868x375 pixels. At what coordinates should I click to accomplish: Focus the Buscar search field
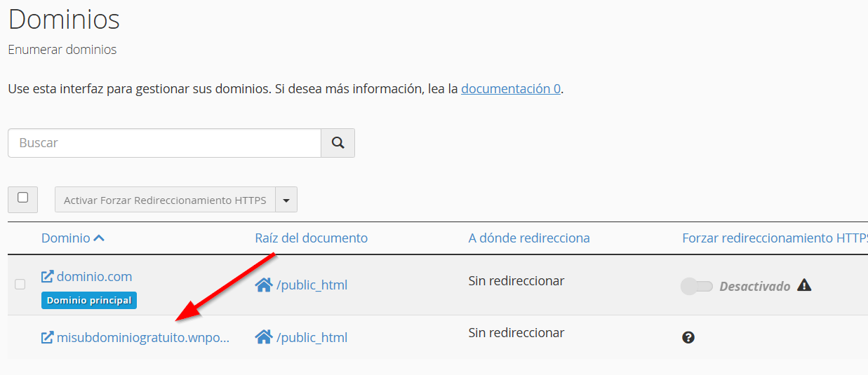(164, 143)
